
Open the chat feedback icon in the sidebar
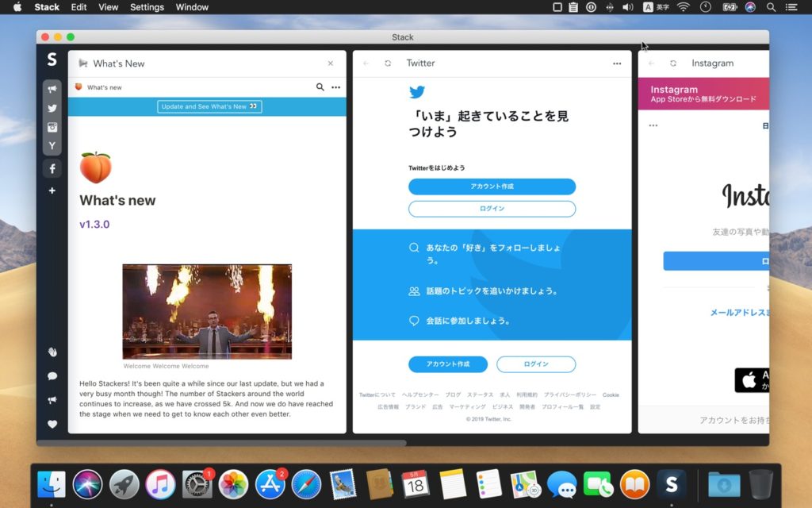[52, 375]
